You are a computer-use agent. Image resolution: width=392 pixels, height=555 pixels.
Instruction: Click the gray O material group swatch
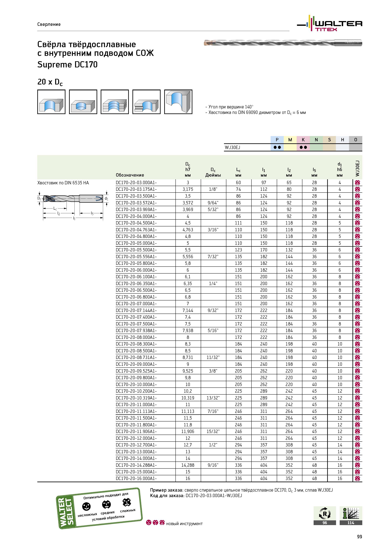click(x=355, y=140)
